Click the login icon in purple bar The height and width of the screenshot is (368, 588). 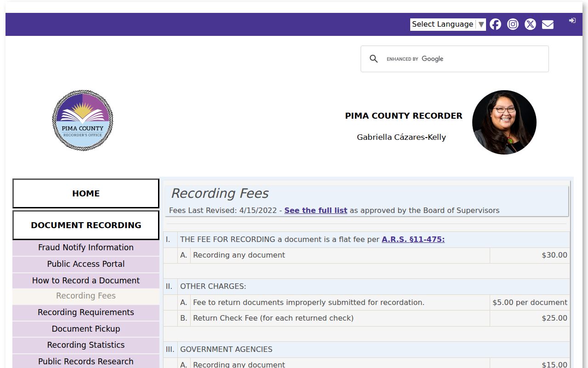572,20
